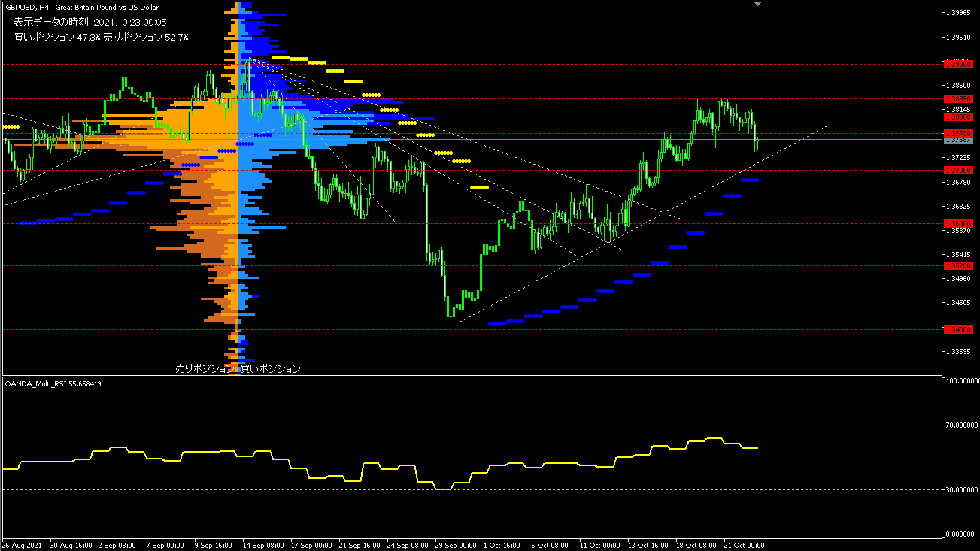Click the 21 Sep 16:00 time axis label
Viewport: 980px width, 551px height.
pyautogui.click(x=360, y=544)
